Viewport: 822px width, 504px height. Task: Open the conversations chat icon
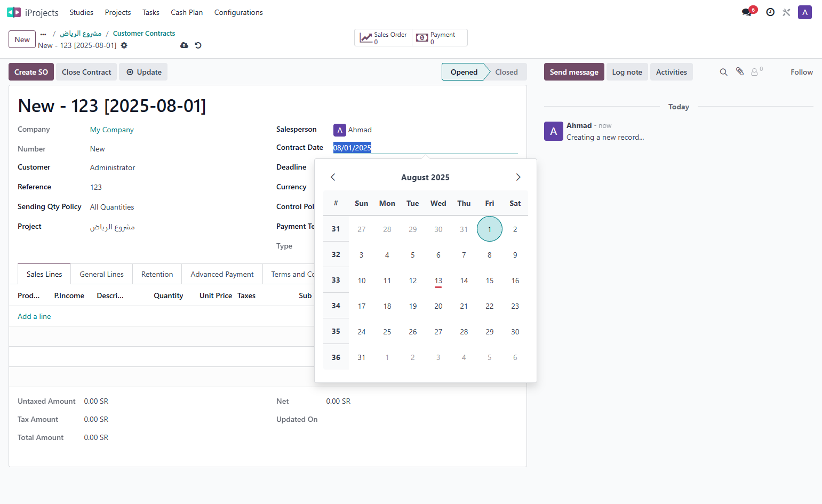pos(747,12)
